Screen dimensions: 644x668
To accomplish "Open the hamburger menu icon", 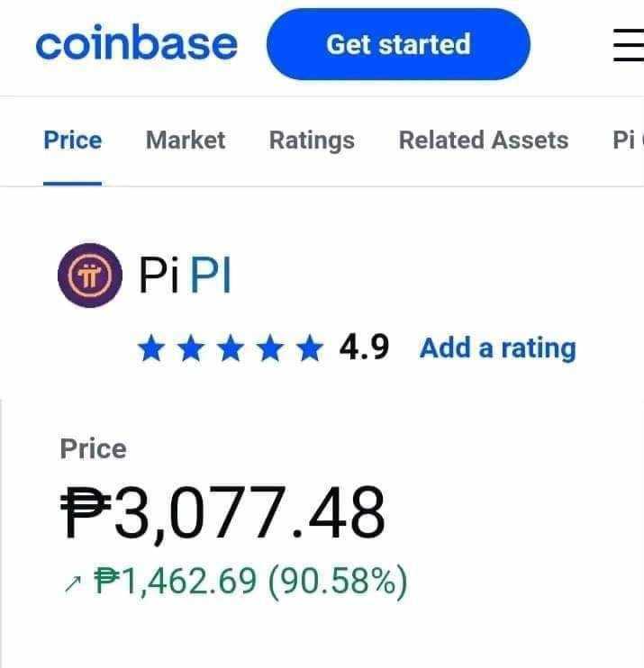I will (x=629, y=45).
